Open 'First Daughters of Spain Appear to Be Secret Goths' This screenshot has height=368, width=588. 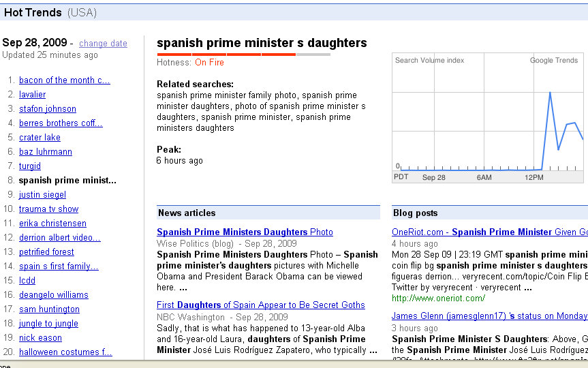click(261, 305)
